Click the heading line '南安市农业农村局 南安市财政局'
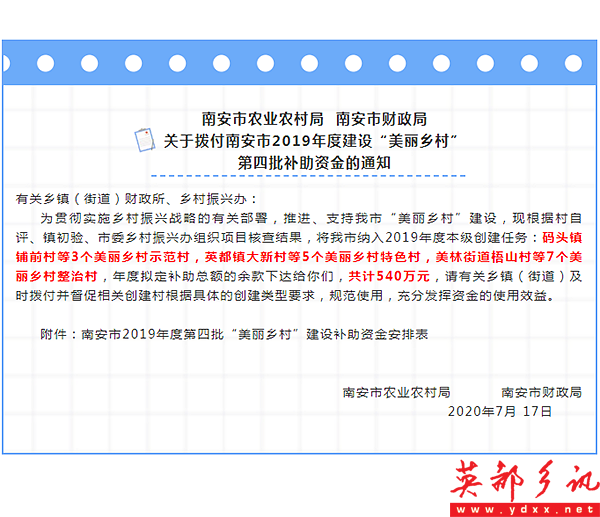Viewport: 600px width, 517px height. click(x=315, y=119)
